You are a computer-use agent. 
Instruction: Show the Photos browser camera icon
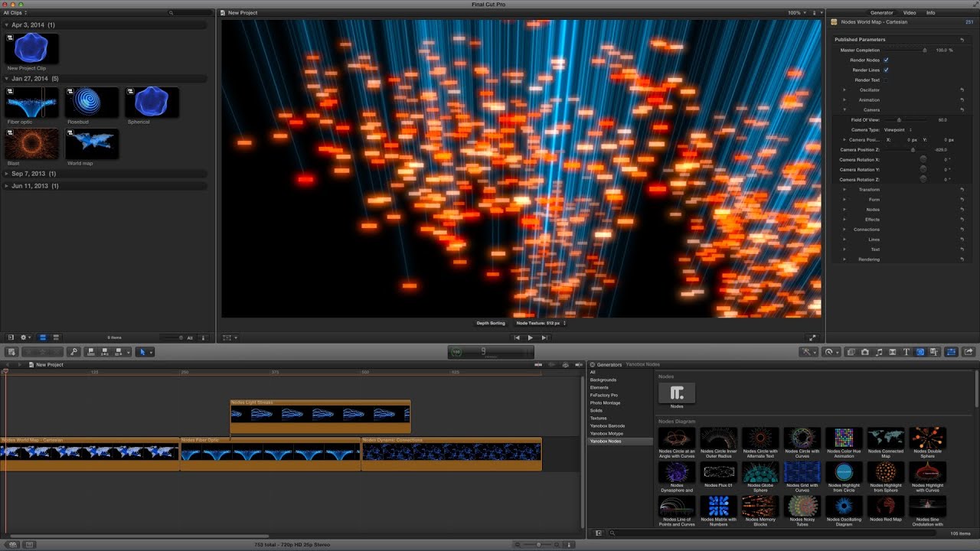tap(864, 352)
